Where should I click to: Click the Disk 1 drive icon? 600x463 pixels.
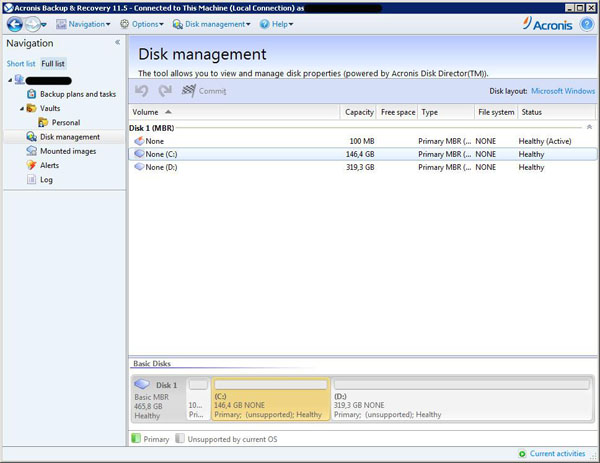[142, 384]
